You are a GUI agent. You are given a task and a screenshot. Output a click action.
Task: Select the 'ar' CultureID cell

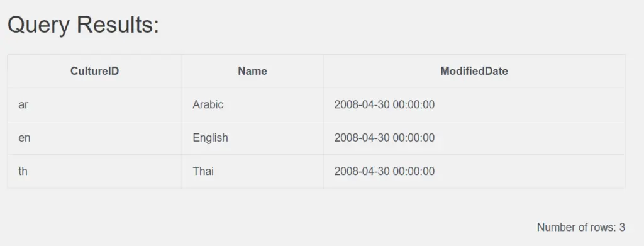pyautogui.click(x=94, y=104)
